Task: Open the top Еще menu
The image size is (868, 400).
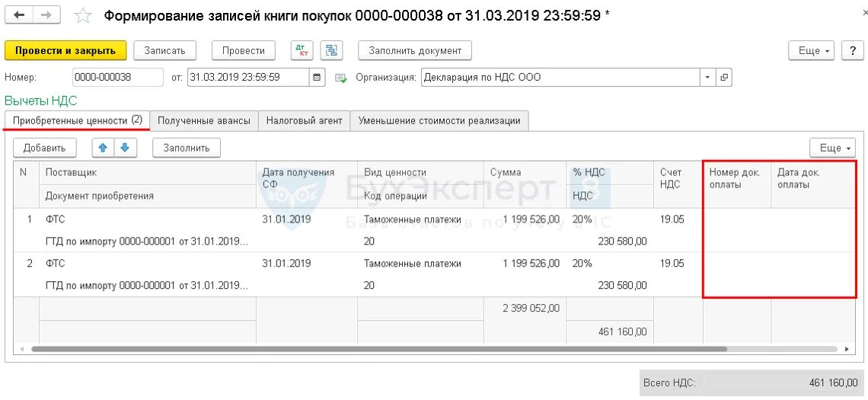Action: point(812,50)
